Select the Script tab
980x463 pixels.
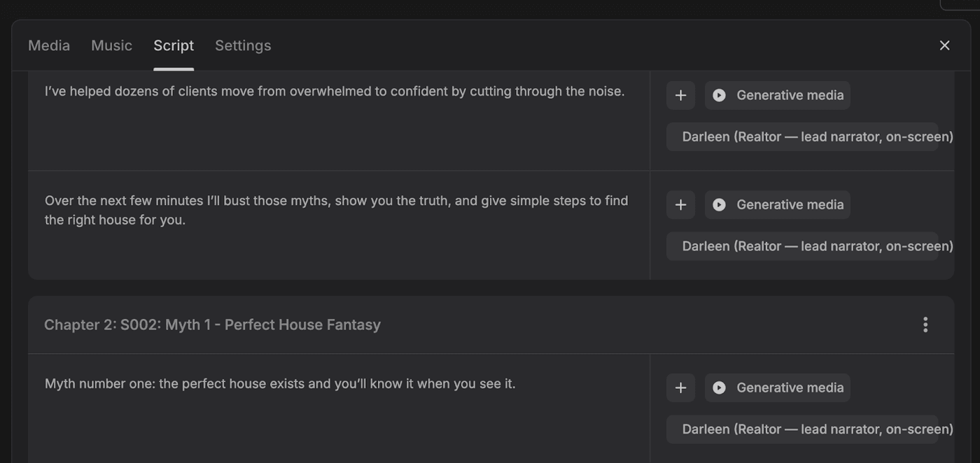(174, 45)
